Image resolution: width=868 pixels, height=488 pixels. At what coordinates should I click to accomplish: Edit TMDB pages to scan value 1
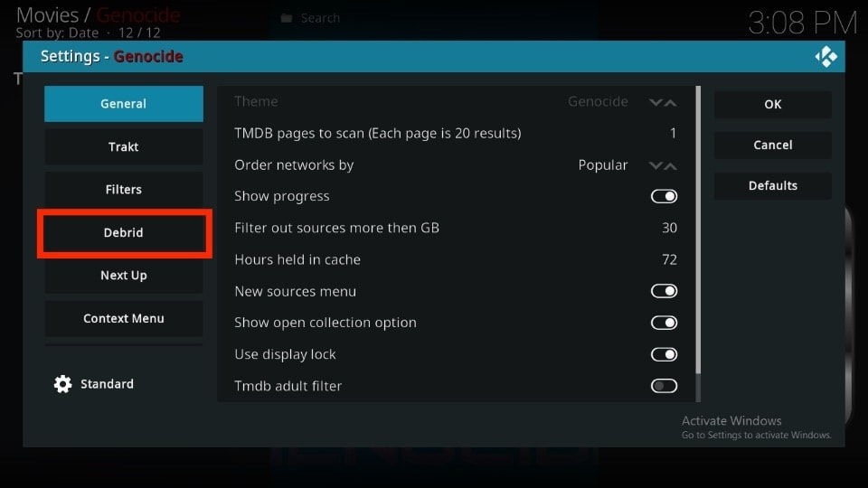(x=673, y=134)
